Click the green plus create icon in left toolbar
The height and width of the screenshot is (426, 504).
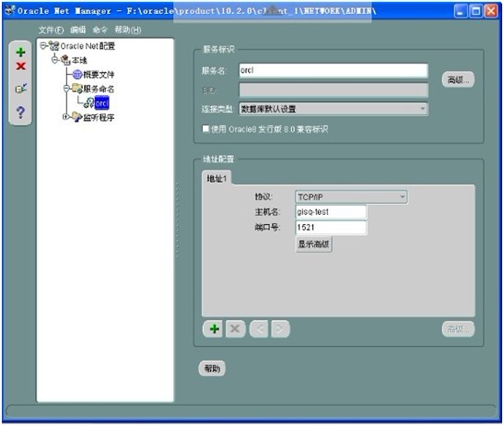click(x=21, y=52)
